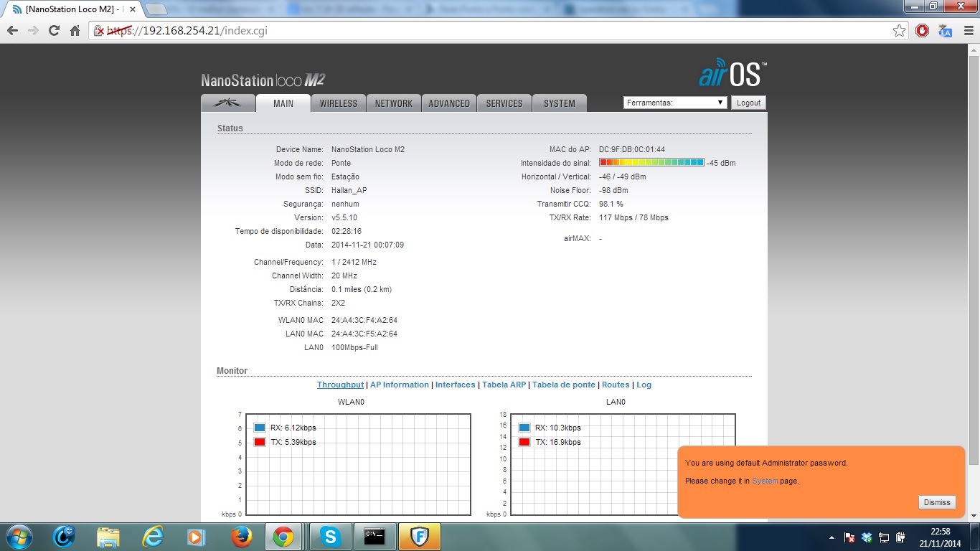The height and width of the screenshot is (551, 980).
Task: Show hidden system tray icons
Action: (832, 537)
